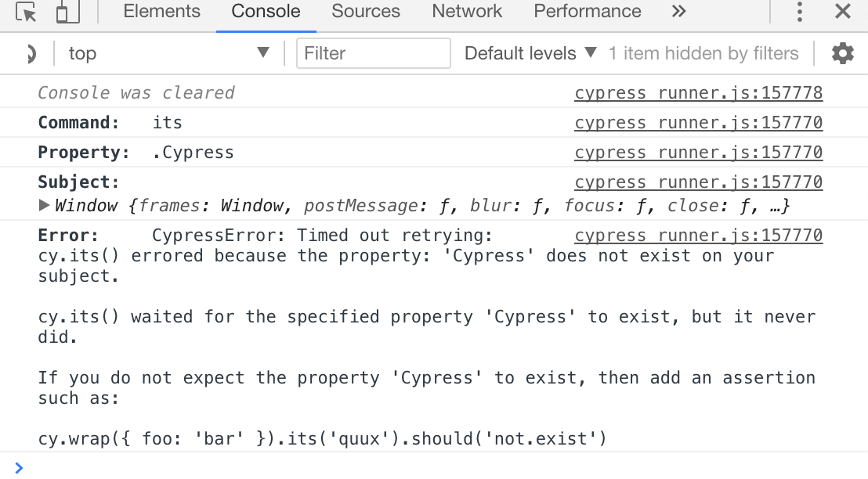Click the console prompt input line
The width and height of the screenshot is (868, 479).
click(x=434, y=468)
